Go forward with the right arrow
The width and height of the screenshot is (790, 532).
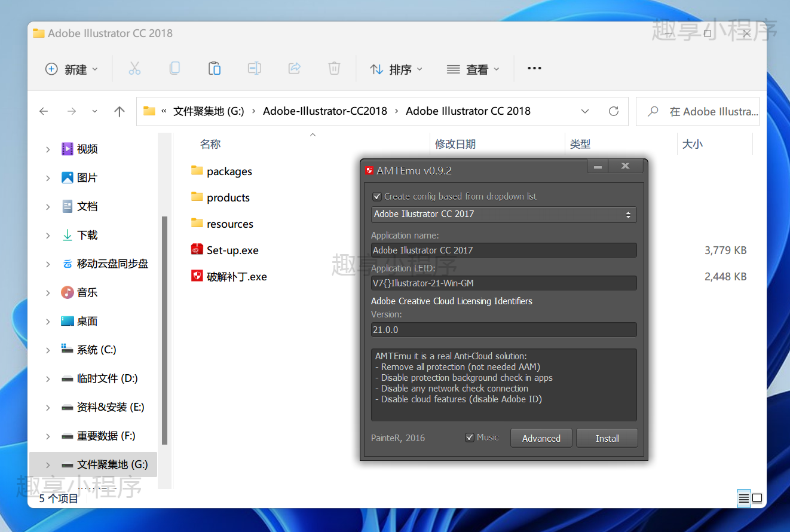point(72,111)
